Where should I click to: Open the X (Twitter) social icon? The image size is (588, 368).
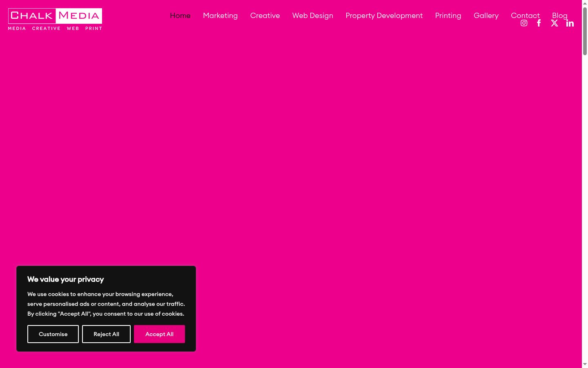click(555, 23)
